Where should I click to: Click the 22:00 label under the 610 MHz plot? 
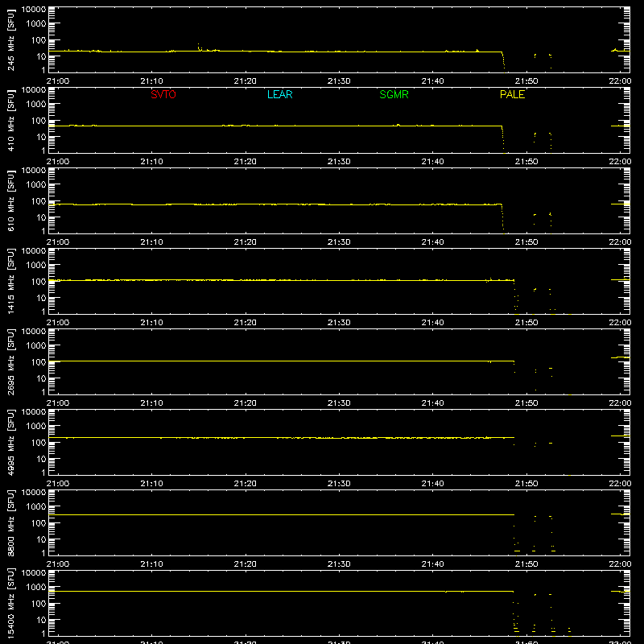pos(620,242)
